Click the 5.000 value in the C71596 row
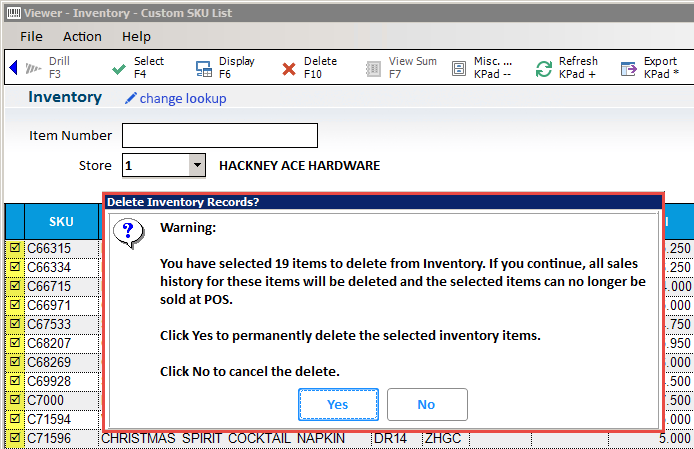 pyautogui.click(x=675, y=438)
